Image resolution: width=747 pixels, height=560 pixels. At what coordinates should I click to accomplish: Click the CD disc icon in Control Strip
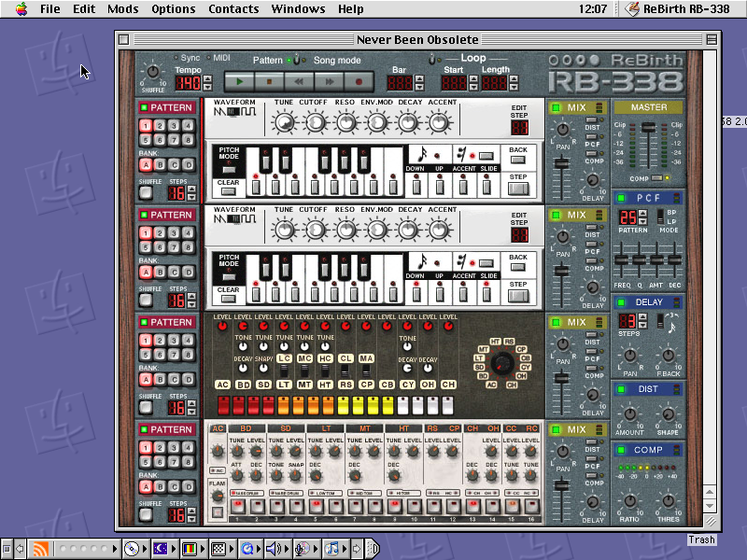(131, 549)
